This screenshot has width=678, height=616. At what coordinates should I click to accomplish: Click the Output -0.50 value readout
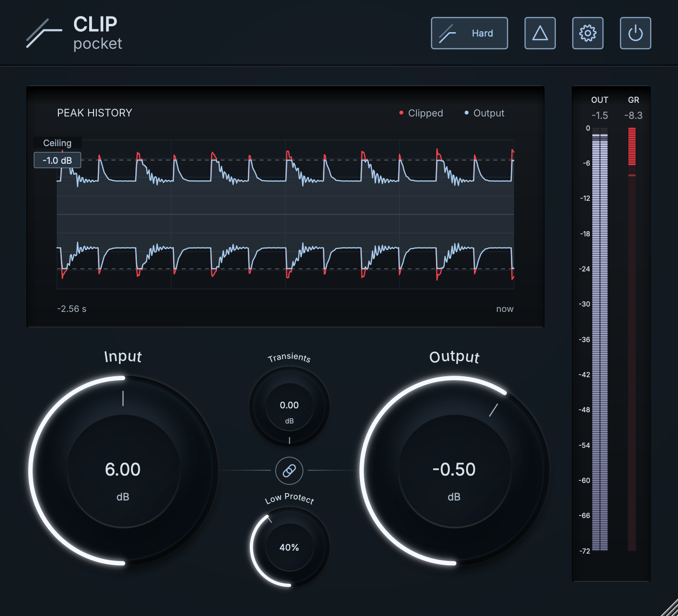point(454,470)
